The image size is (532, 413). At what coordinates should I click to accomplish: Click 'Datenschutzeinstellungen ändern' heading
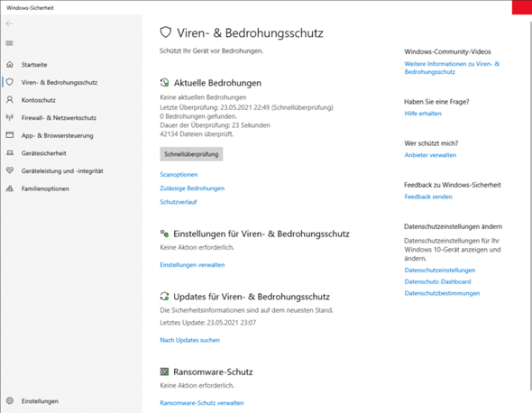tap(453, 226)
